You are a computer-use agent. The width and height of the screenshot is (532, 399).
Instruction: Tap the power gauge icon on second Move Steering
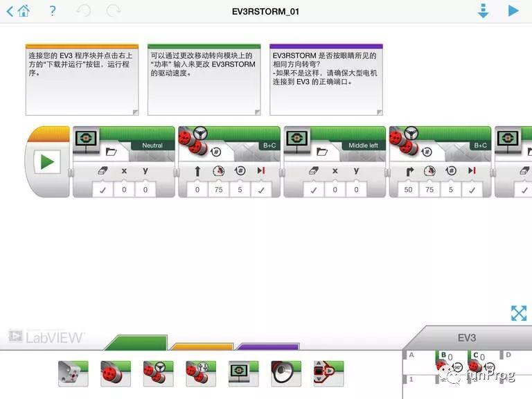click(429, 170)
